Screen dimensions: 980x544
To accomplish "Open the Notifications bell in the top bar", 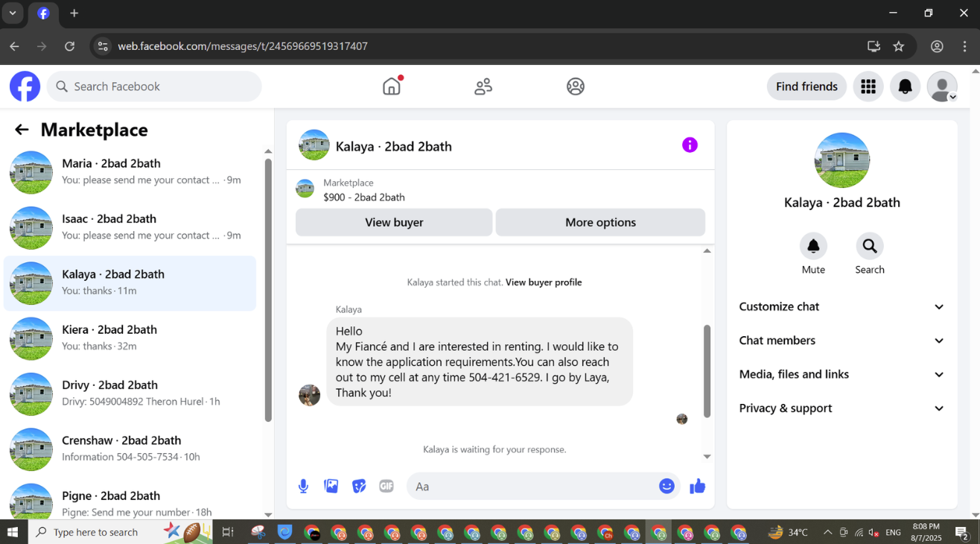I will click(x=906, y=86).
